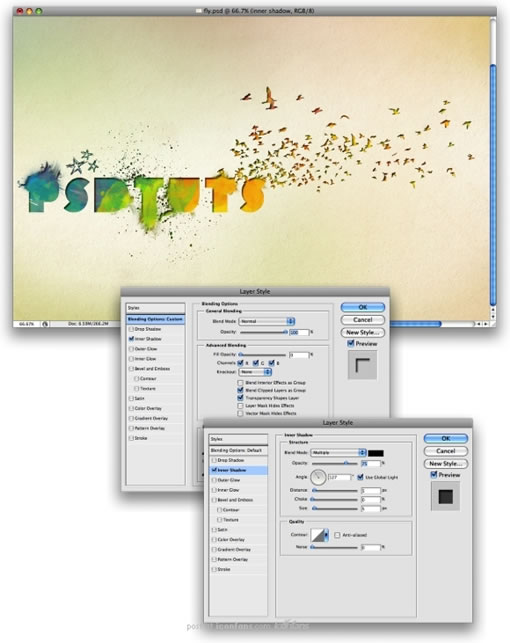Click the corner style preview in the Blending Options dialog
Viewport: 510px width, 643px height.
[x=362, y=365]
